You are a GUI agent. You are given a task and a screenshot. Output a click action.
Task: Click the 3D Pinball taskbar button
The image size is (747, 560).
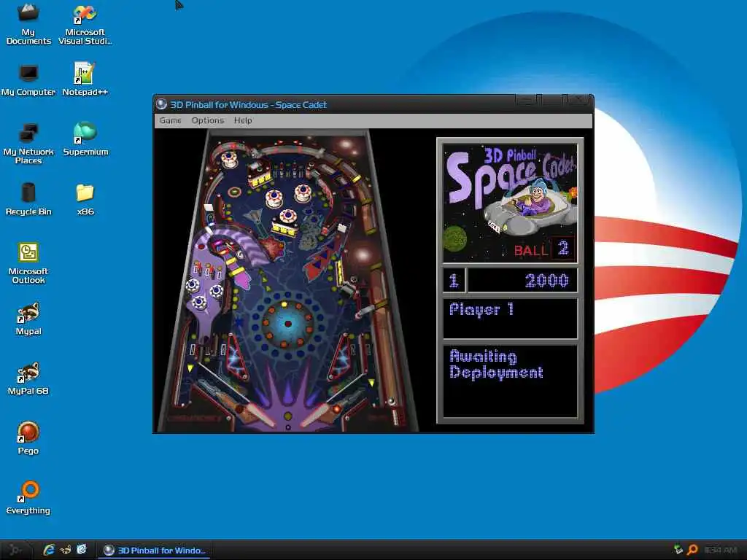(x=155, y=550)
